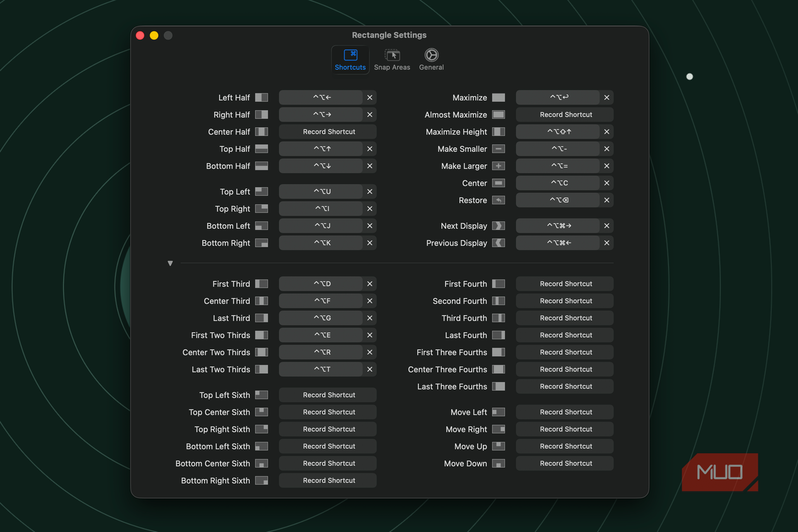Clear the Top Half shortcut
This screenshot has height=532, width=798.
click(370, 149)
